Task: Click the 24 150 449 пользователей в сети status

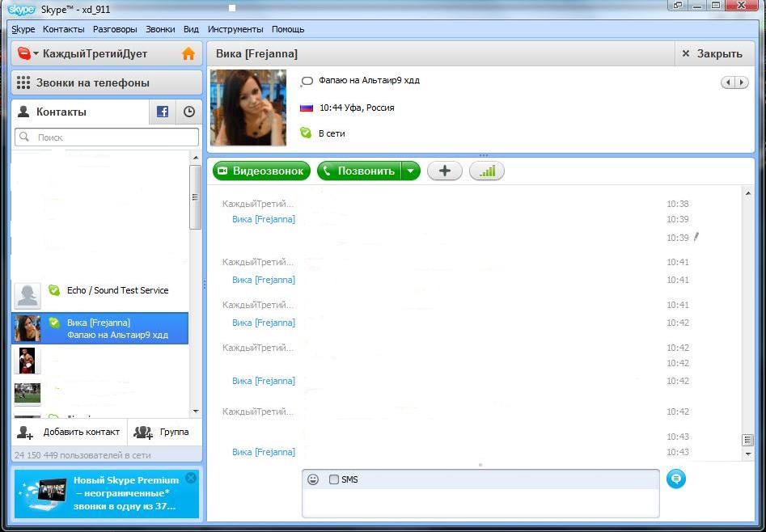Action: point(83,455)
